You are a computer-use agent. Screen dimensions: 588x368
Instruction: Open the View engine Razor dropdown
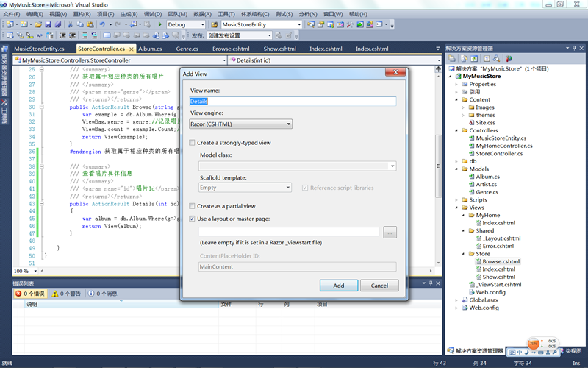[x=241, y=124]
